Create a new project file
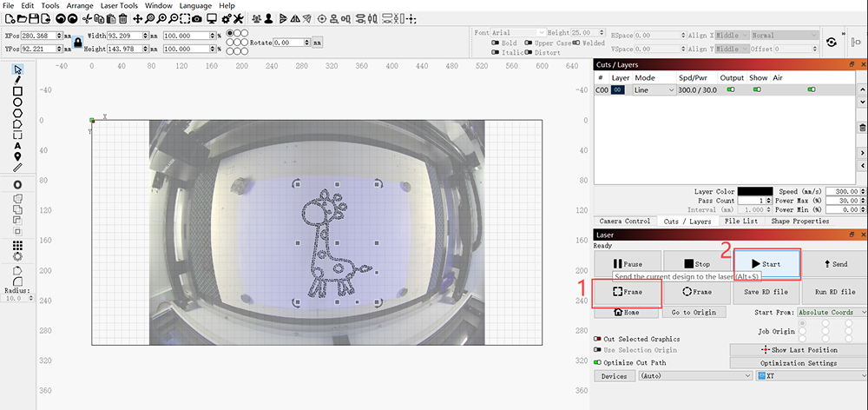Viewport: 868px width, 410px height. click(x=10, y=18)
